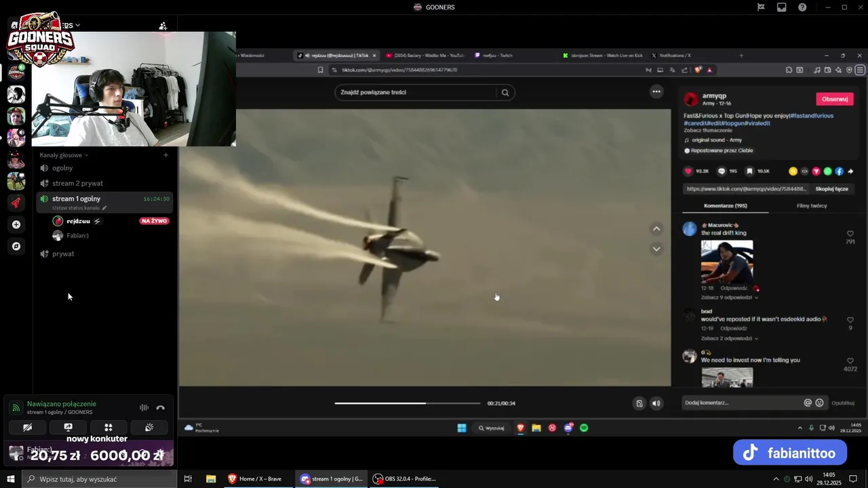868x488 pixels.
Task: Join the stream 2 prywat voice channel
Action: tap(77, 183)
